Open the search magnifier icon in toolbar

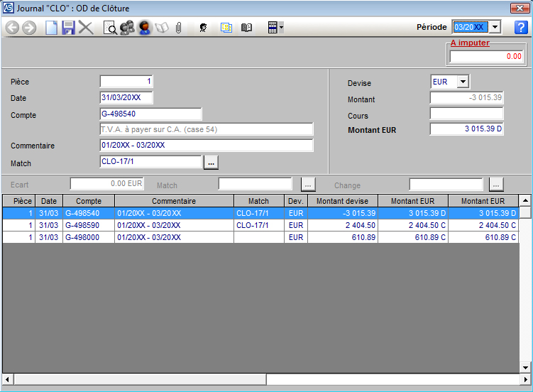(110, 28)
